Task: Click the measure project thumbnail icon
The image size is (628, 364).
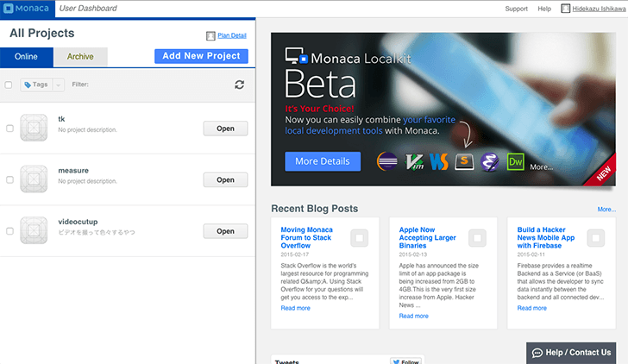Action: point(34,179)
